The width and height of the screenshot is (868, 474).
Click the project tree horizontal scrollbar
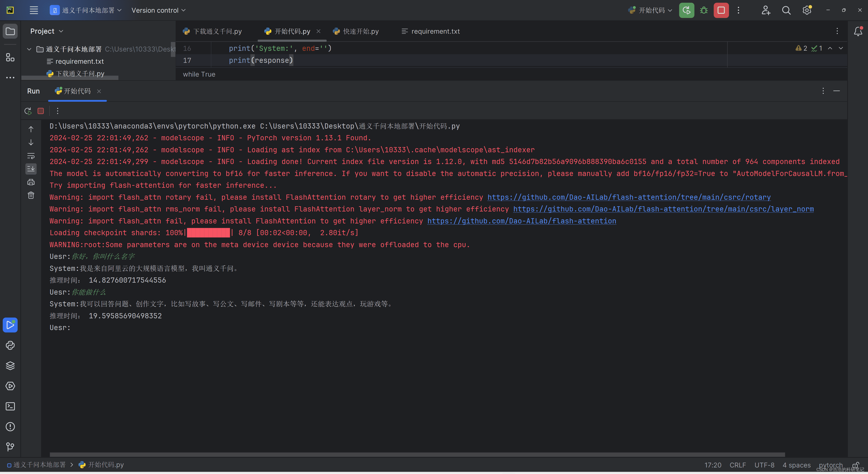click(70, 78)
